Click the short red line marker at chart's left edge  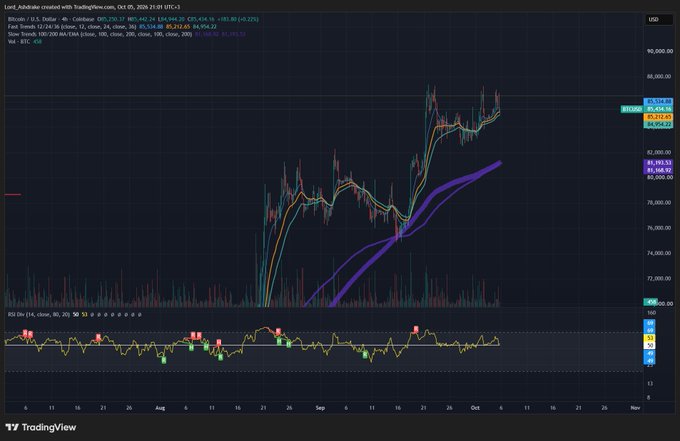pos(13,195)
